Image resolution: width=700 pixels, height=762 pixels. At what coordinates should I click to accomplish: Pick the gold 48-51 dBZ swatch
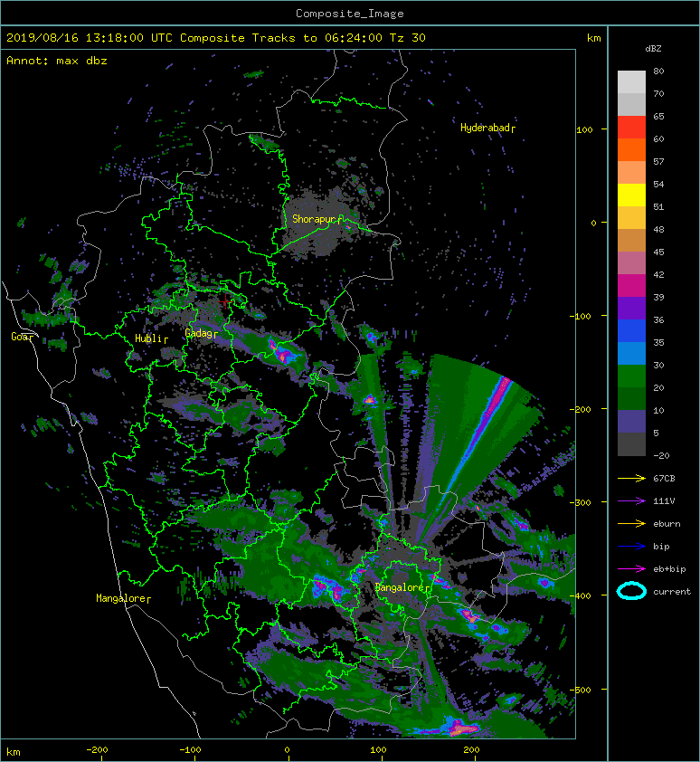(x=631, y=218)
